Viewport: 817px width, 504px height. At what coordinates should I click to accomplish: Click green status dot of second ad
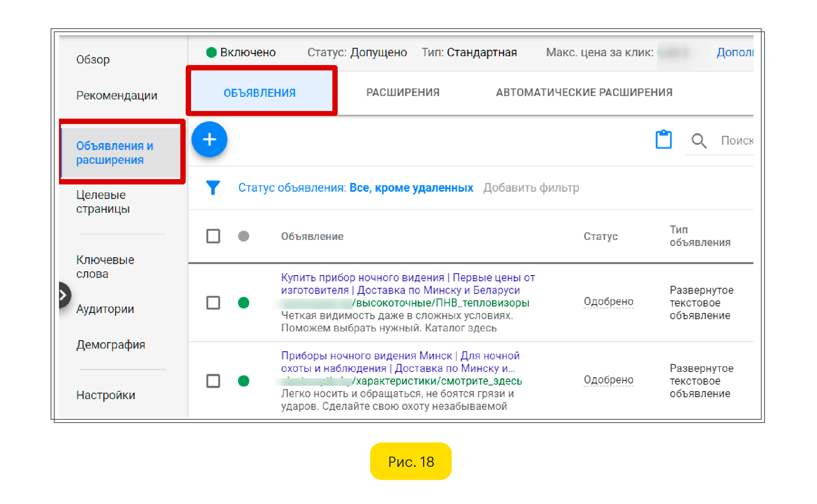pos(243,381)
